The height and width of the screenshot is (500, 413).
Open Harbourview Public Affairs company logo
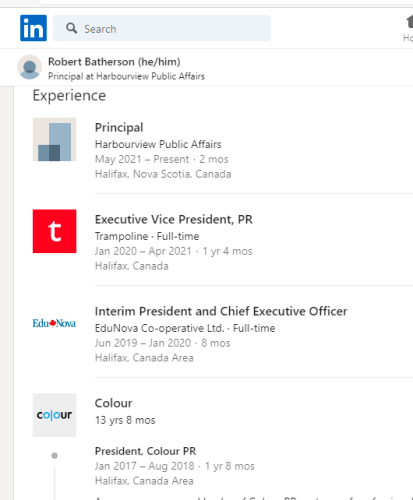point(54,139)
